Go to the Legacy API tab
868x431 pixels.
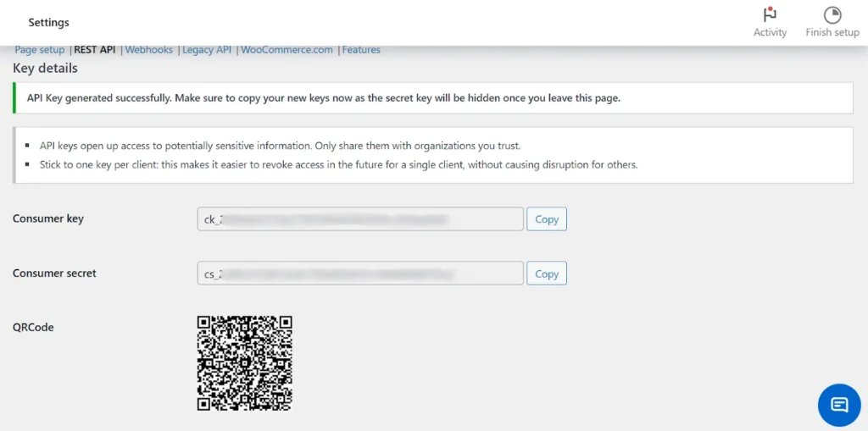pos(207,50)
